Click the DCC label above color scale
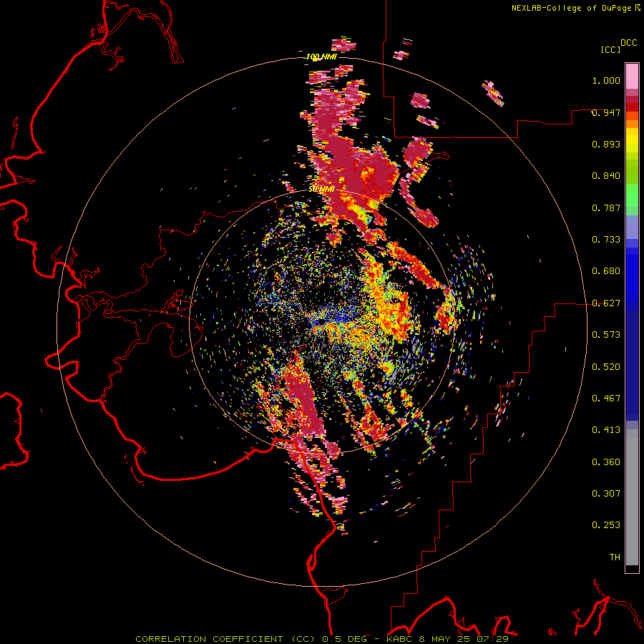644x644 pixels. pos(628,43)
